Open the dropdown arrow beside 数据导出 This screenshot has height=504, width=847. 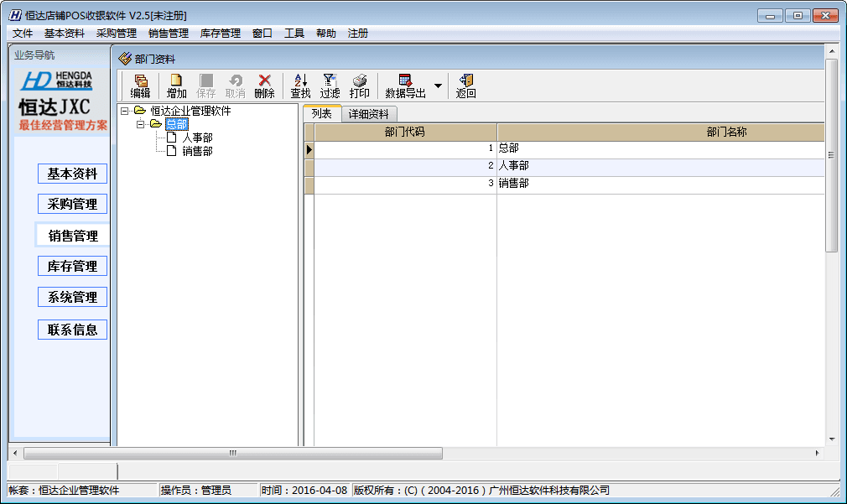[438, 86]
